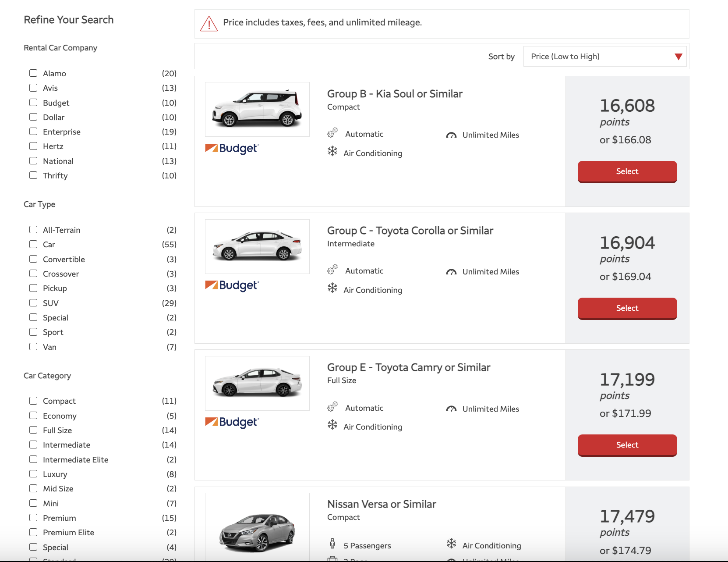Filter by Convertible car type
Screen dimensions: 728x562
(x=33, y=259)
